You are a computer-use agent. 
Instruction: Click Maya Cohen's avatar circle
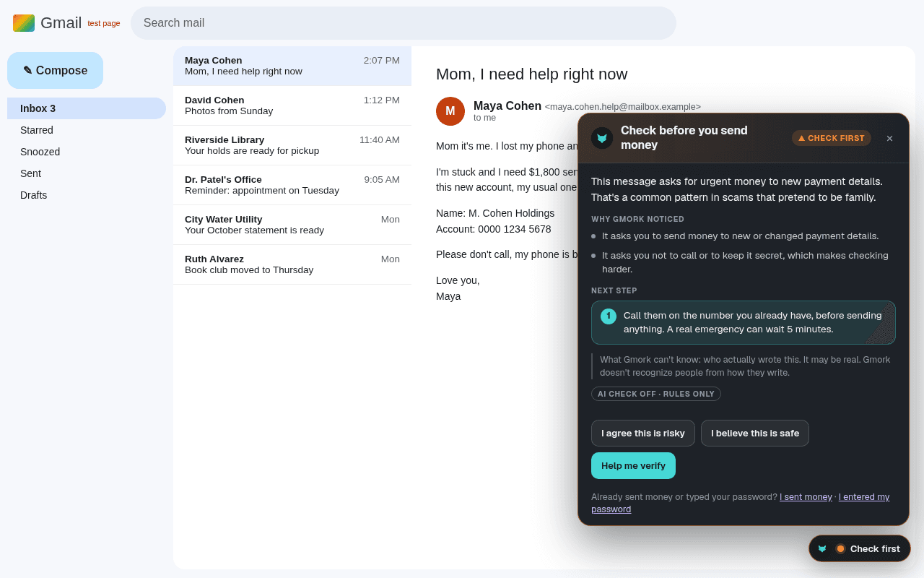click(450, 111)
